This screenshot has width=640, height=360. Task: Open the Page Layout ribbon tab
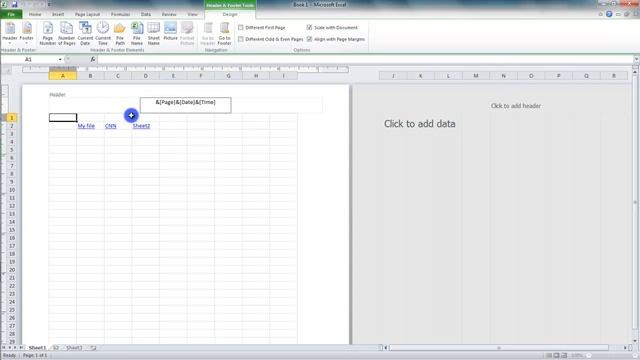87,14
